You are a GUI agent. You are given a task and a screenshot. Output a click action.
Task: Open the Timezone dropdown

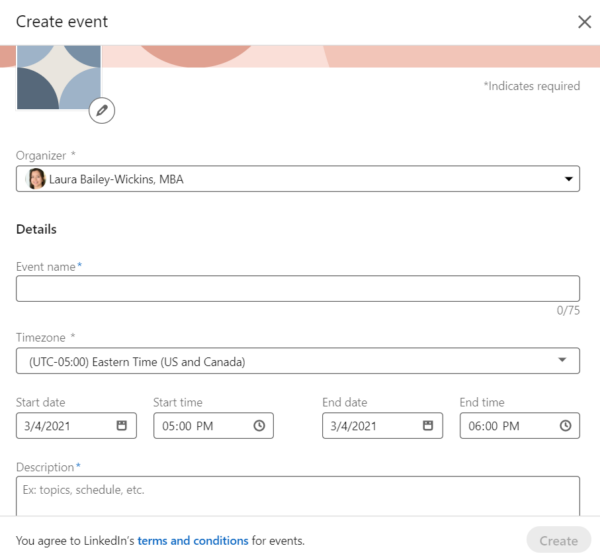(298, 361)
